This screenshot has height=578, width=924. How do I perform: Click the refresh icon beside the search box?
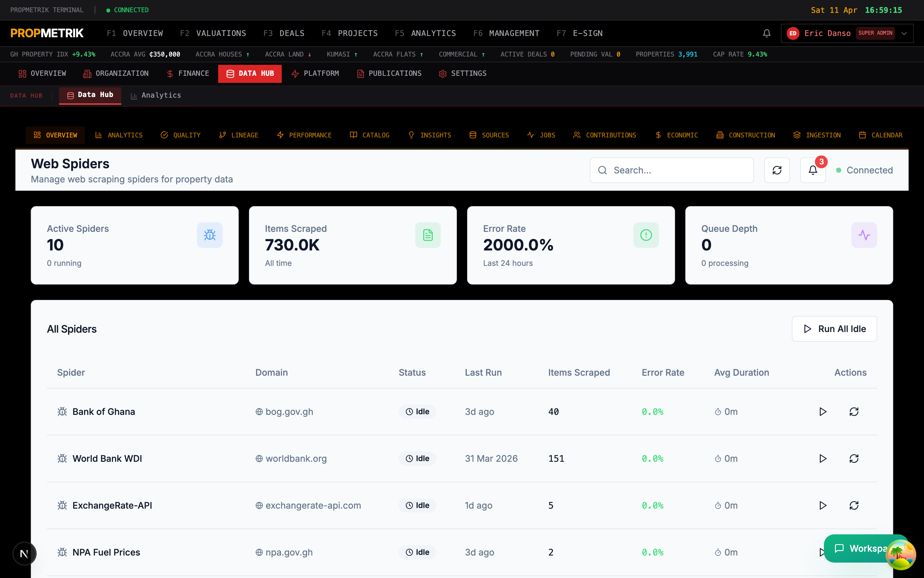(777, 170)
